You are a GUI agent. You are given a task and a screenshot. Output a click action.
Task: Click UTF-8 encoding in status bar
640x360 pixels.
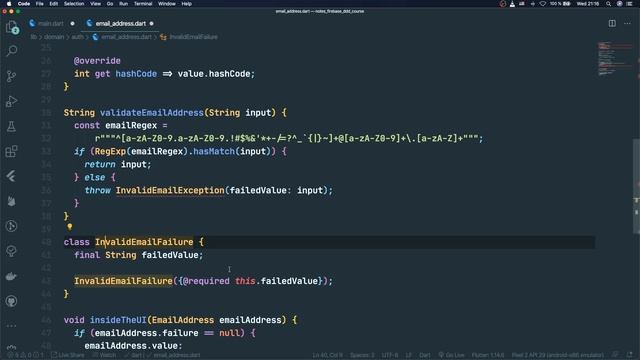[390, 355]
